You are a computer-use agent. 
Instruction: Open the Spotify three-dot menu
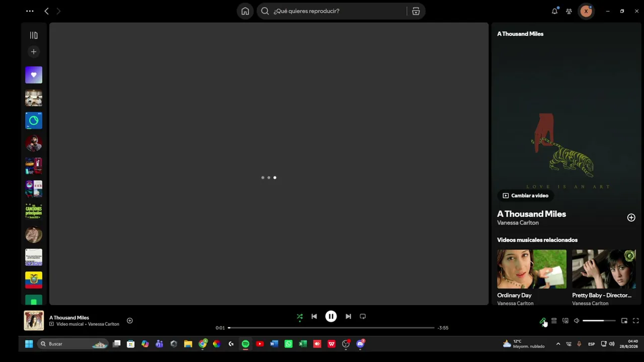[x=30, y=11]
